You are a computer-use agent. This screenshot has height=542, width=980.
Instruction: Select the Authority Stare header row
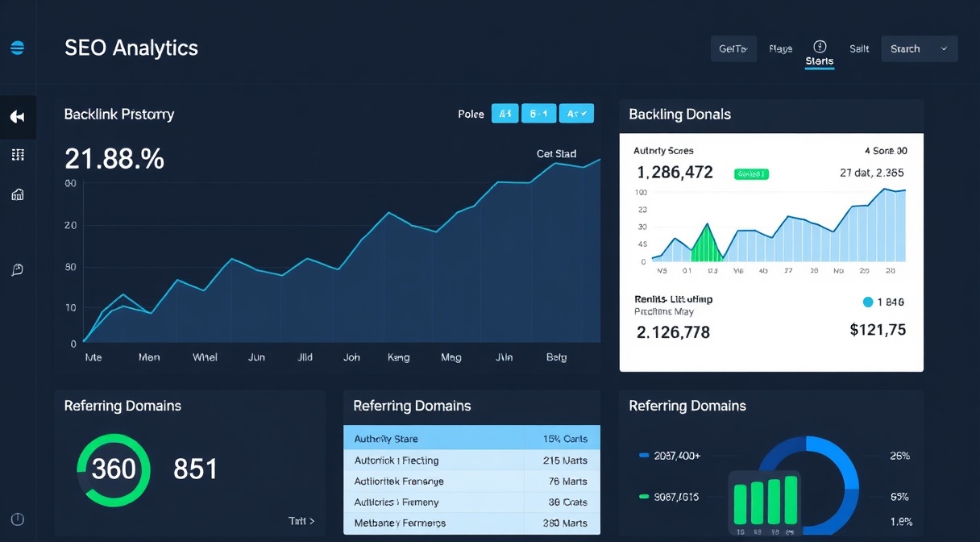click(471, 438)
